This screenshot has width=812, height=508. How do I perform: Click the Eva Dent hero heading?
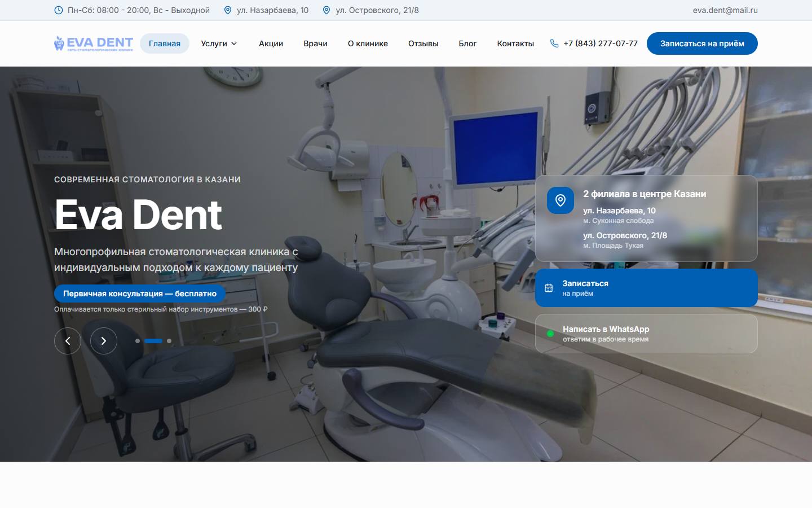(138, 214)
